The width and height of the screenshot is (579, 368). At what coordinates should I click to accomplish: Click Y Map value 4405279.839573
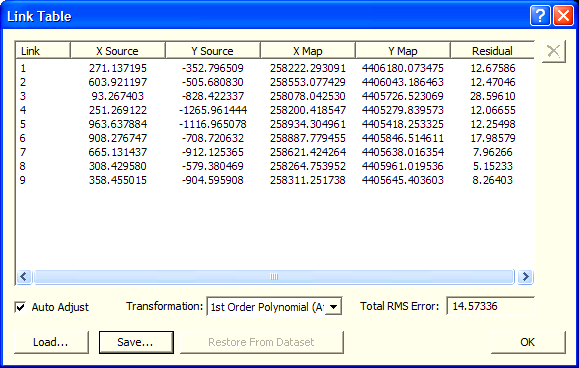402,110
